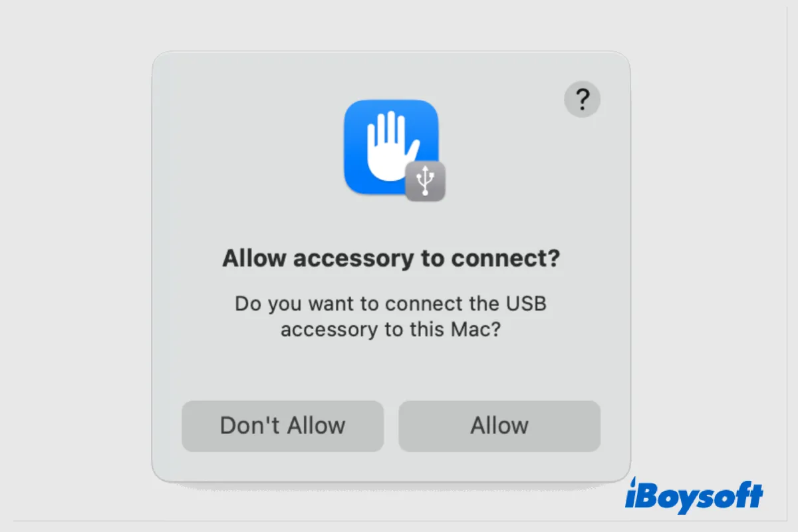
Task: Click the "accessory to this Mac?" line
Action: pyautogui.click(x=390, y=330)
